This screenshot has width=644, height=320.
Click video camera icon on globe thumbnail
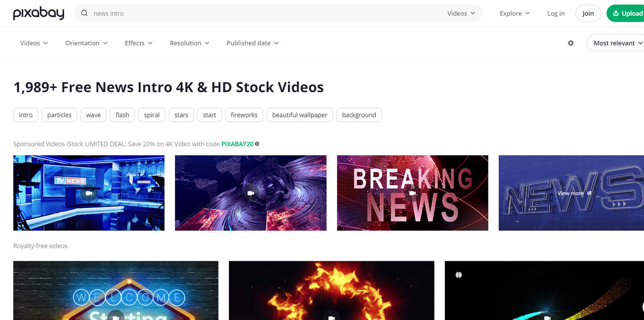[251, 193]
